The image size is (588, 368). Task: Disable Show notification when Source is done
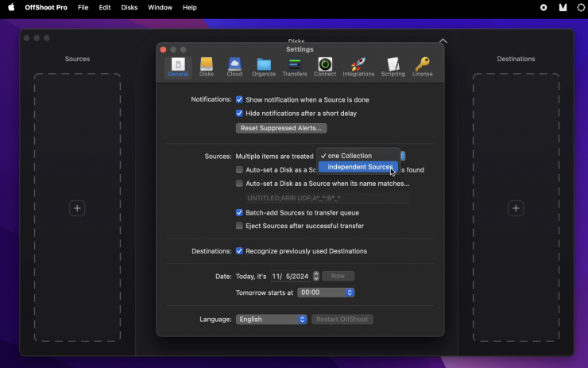(239, 100)
